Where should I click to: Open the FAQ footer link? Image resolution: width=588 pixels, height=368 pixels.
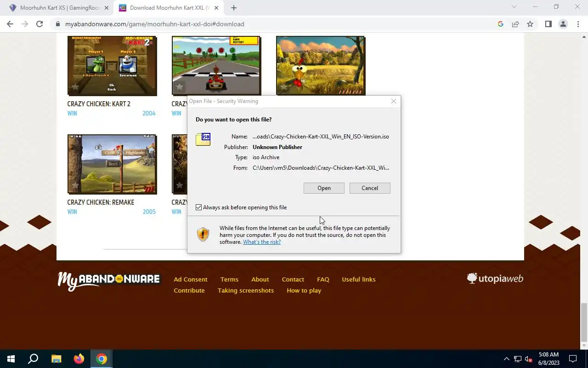click(323, 279)
